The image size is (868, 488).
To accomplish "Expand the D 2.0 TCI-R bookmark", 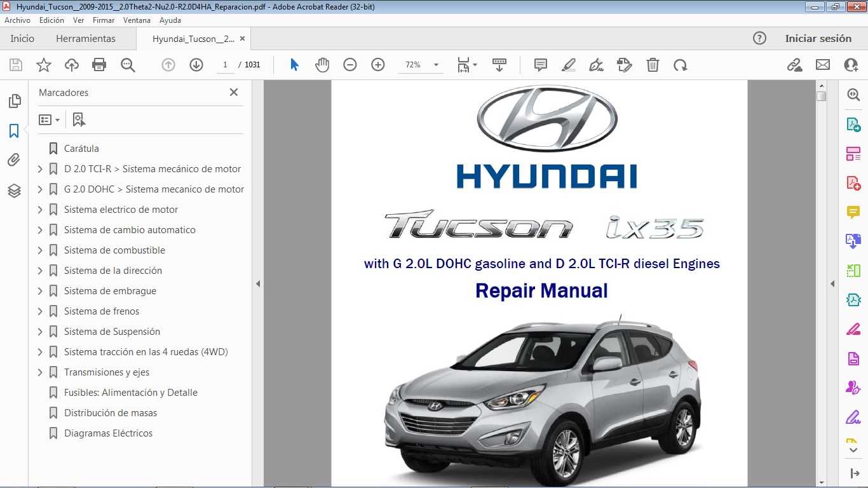I will 40,169.
